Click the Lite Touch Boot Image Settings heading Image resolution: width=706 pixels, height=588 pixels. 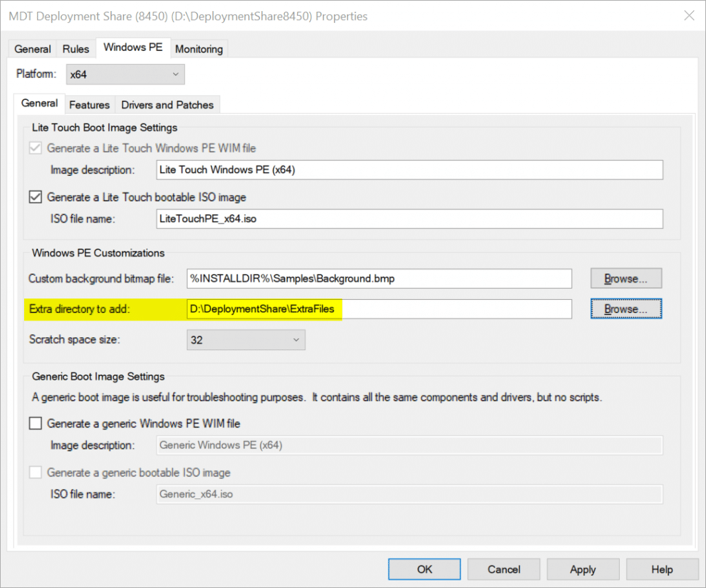pos(105,128)
